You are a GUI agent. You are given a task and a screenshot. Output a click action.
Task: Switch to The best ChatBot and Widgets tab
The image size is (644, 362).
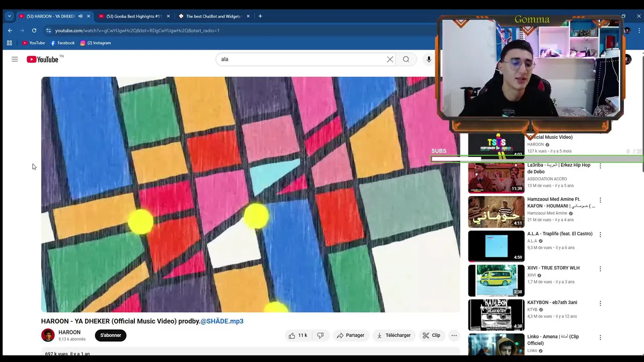point(213,16)
